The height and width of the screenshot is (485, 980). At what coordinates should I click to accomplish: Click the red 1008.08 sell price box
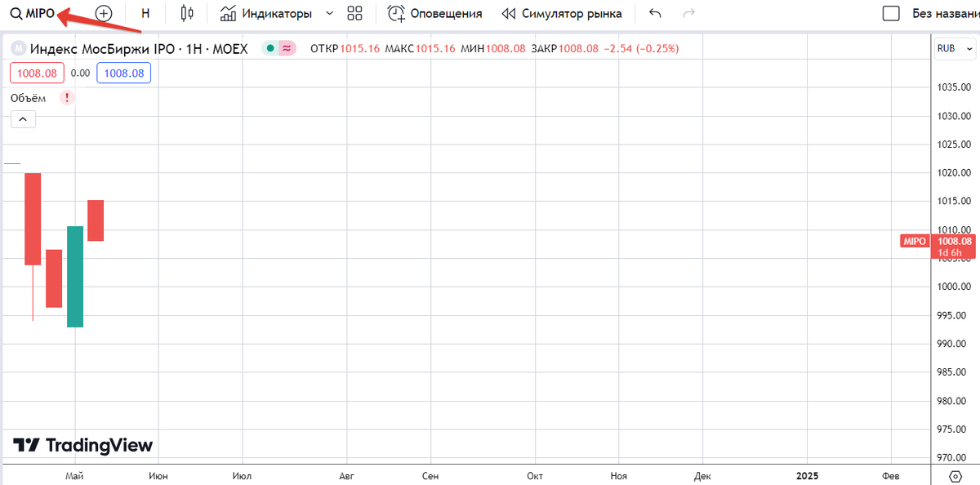pos(37,73)
